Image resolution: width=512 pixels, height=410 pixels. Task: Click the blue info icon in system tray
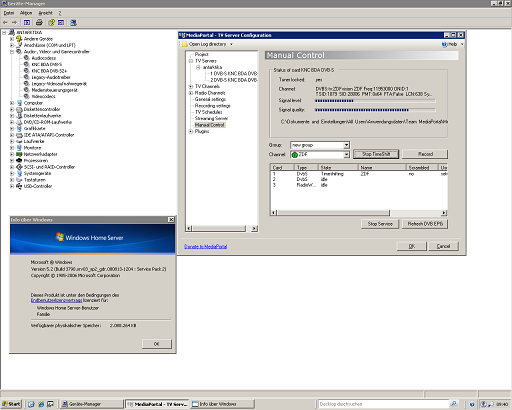(472, 404)
